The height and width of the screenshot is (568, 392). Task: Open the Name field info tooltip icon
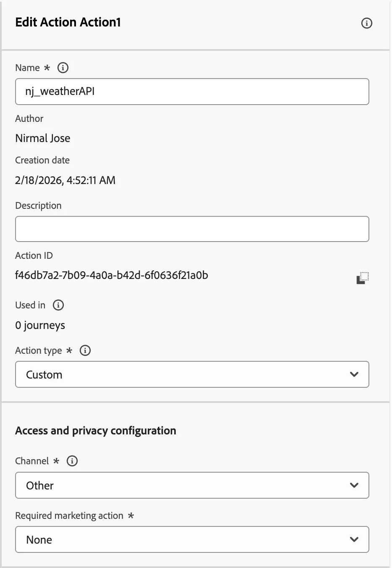point(63,68)
